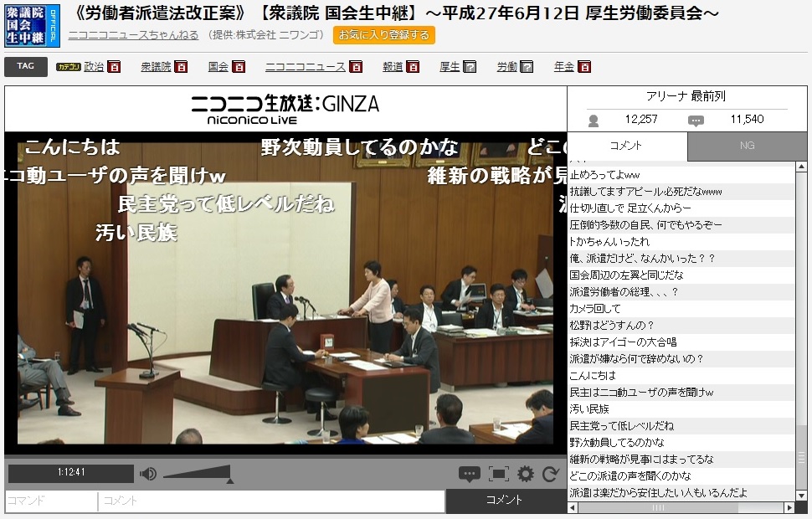
Task: Toggle comment display speech bubble icon
Action: tap(469, 474)
